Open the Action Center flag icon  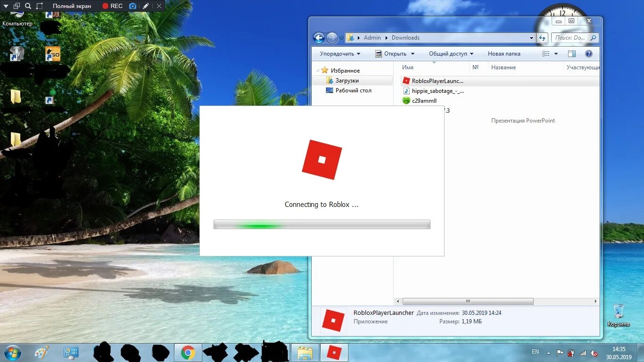(x=560, y=353)
